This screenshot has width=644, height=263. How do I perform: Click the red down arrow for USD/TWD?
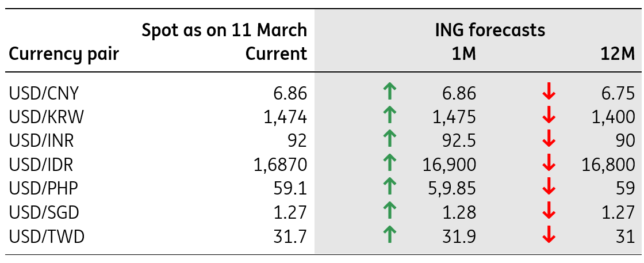click(549, 235)
